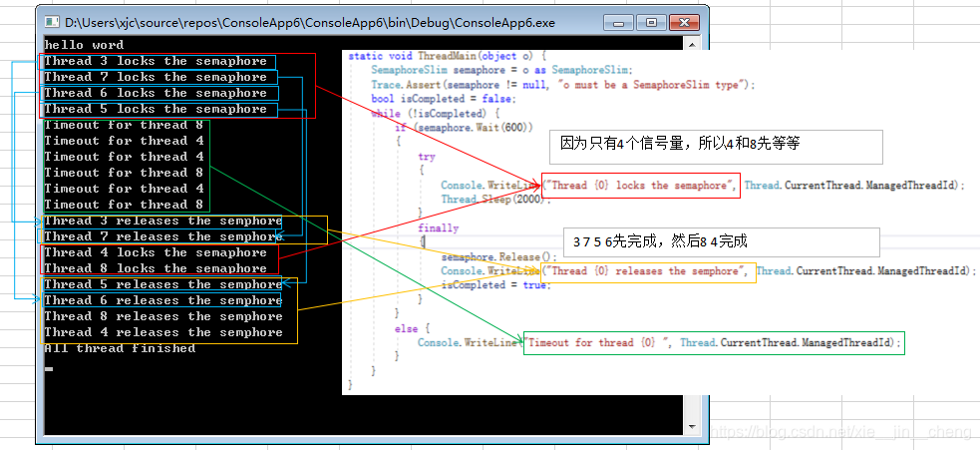Select "Thread 7 releases the semphore" line

pos(163,236)
